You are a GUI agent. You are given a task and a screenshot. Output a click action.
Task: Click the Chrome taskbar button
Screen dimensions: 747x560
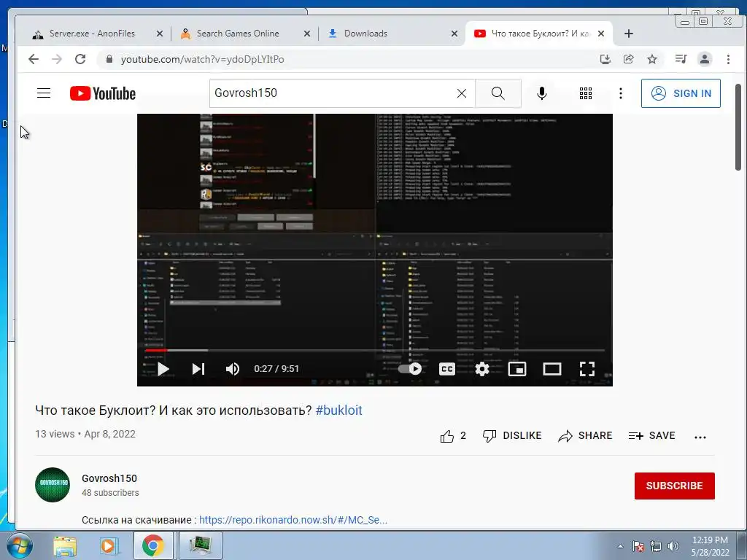point(153,545)
